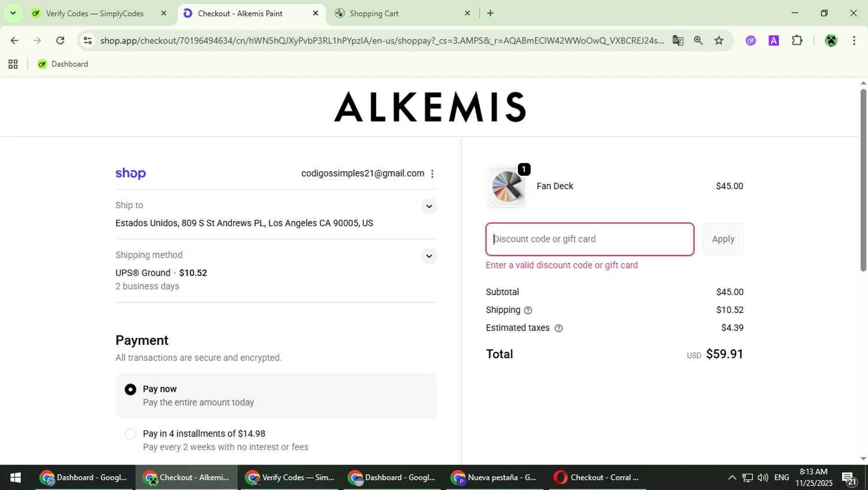868x490 pixels.
Task: Open the zoom magnifier icon in address bar
Action: point(698,40)
